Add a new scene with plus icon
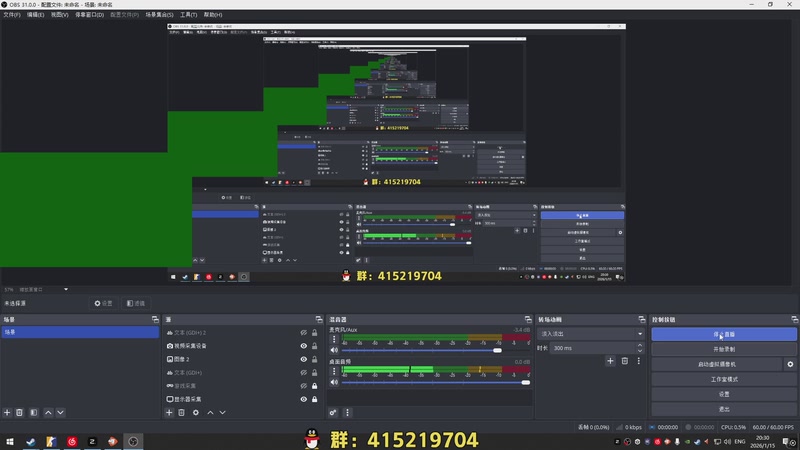Image resolution: width=800 pixels, height=450 pixels. [7, 412]
